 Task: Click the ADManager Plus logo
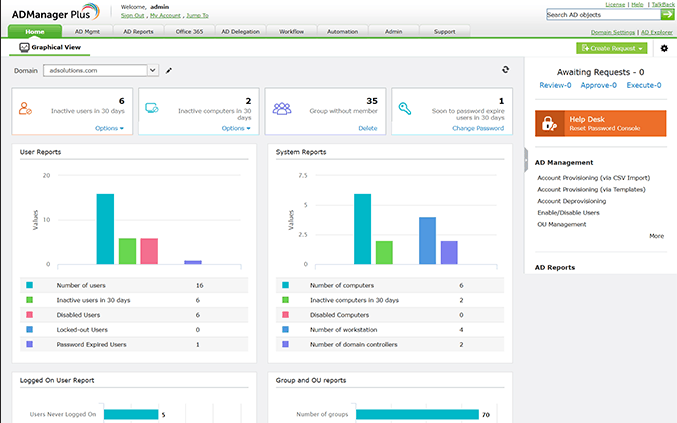[56, 13]
